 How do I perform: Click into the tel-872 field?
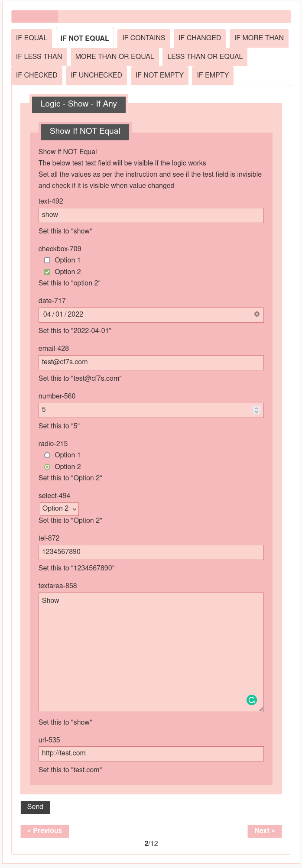tap(151, 552)
